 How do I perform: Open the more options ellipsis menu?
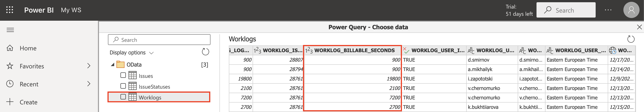(x=608, y=10)
